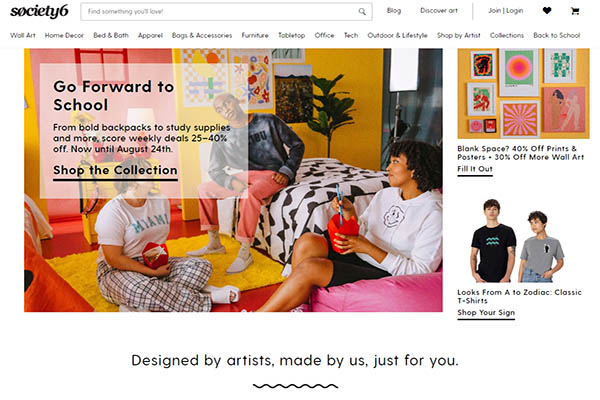
Task: Open the Blog link
Action: click(x=394, y=11)
